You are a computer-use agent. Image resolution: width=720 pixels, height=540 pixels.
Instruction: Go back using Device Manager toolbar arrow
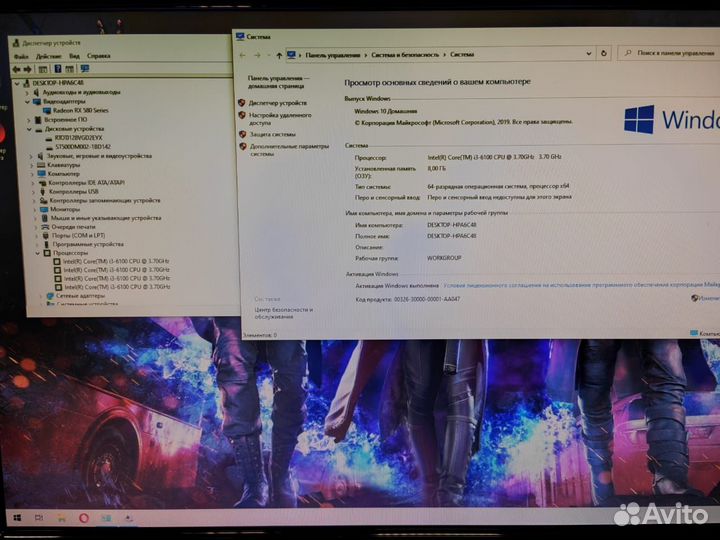[x=17, y=69]
